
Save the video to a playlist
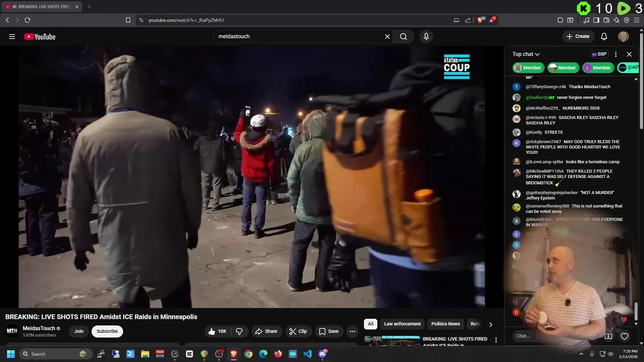tap(329, 331)
